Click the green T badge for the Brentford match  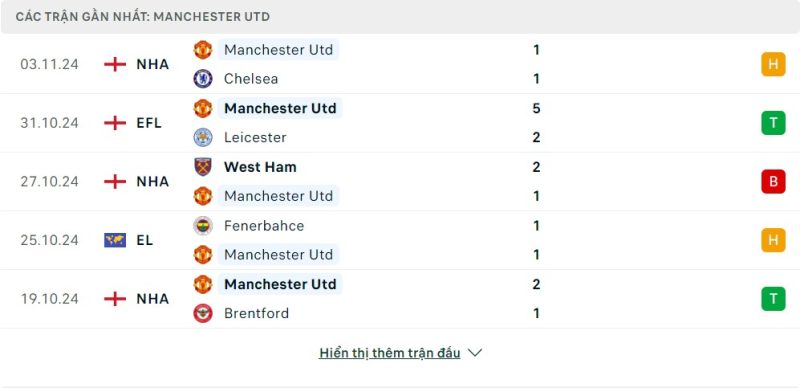773,299
